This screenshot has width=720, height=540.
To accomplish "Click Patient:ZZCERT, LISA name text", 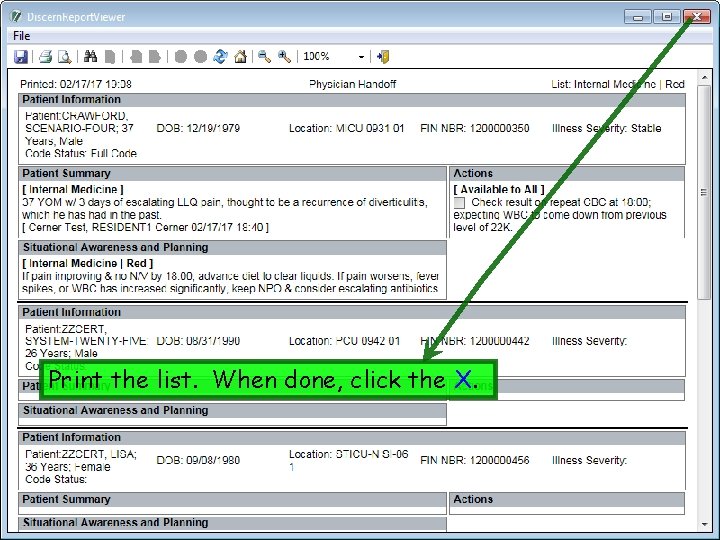I will 81,455.
